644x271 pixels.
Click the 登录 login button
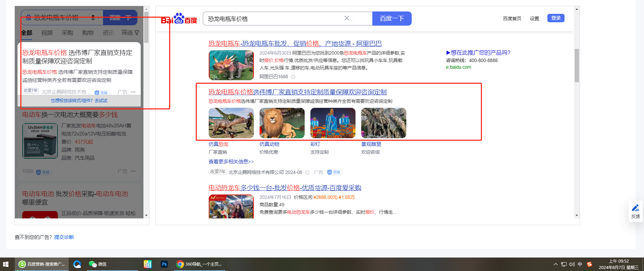click(x=555, y=18)
